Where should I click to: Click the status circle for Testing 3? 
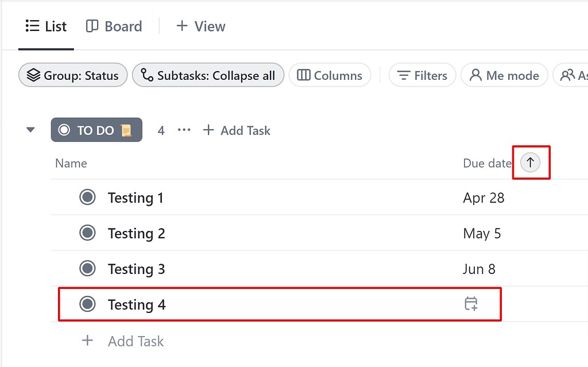click(x=87, y=268)
